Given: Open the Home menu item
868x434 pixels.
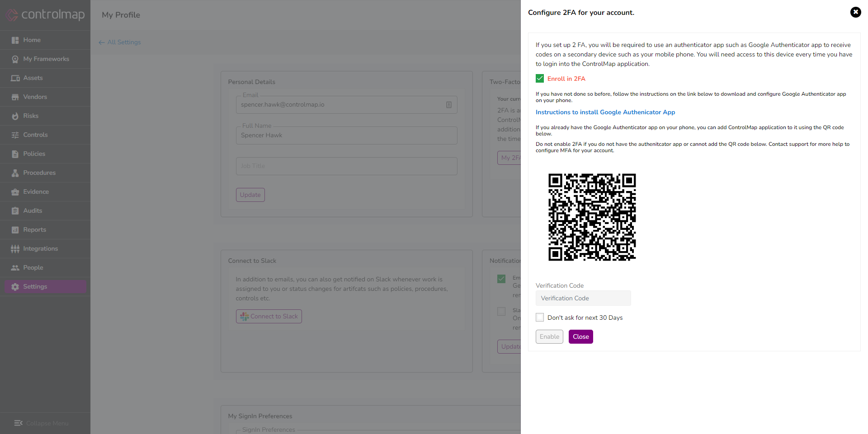Looking at the screenshot, I should pyautogui.click(x=45, y=40).
